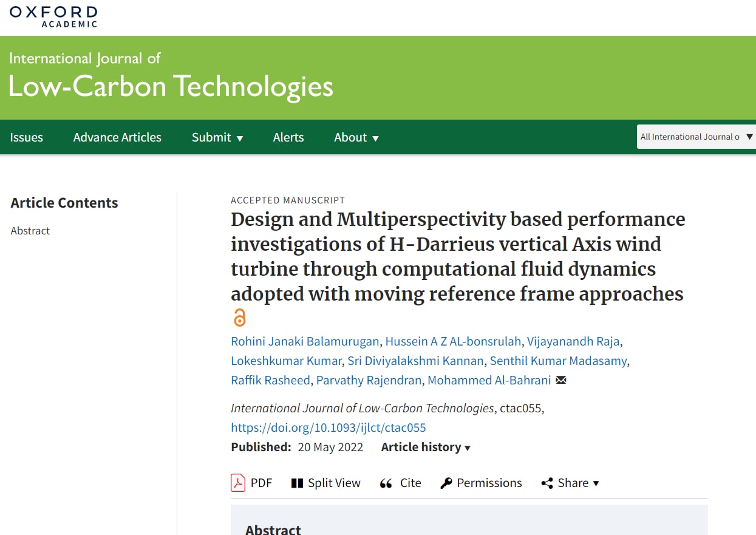The width and height of the screenshot is (756, 535).
Task: Click the Oxford Academic logo
Action: [53, 16]
